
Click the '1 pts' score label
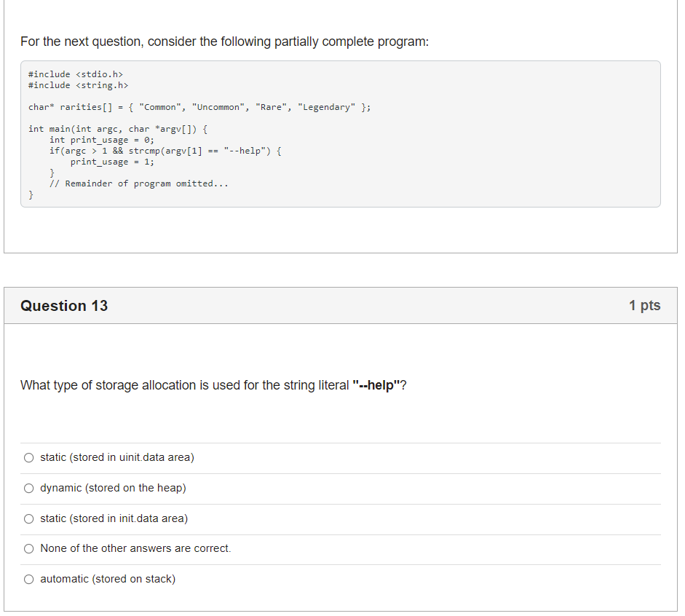tap(644, 306)
